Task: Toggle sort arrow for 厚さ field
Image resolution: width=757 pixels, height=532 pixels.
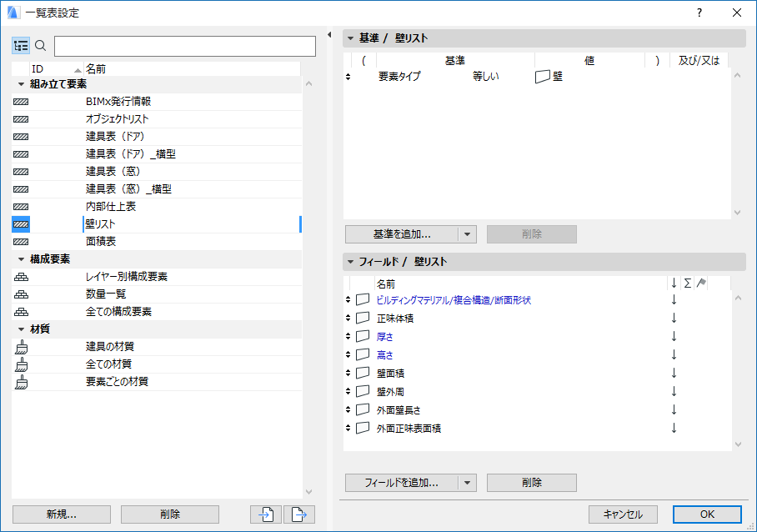Action: coord(674,337)
